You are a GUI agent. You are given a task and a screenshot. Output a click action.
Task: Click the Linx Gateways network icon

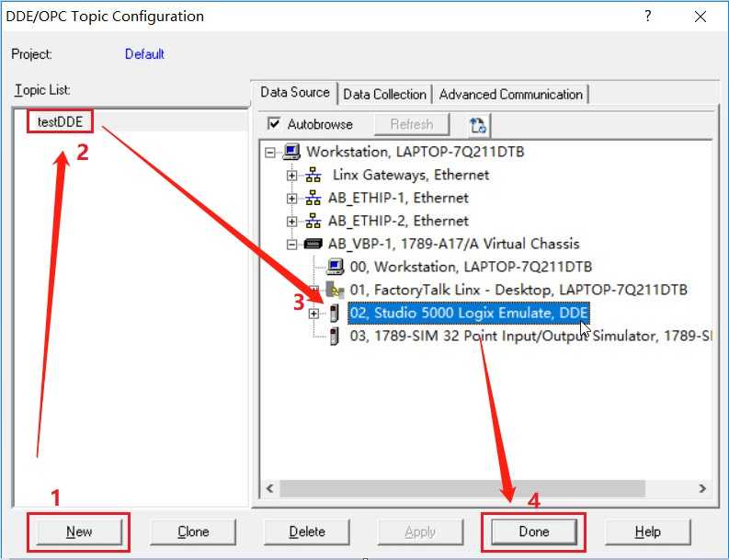(x=313, y=175)
